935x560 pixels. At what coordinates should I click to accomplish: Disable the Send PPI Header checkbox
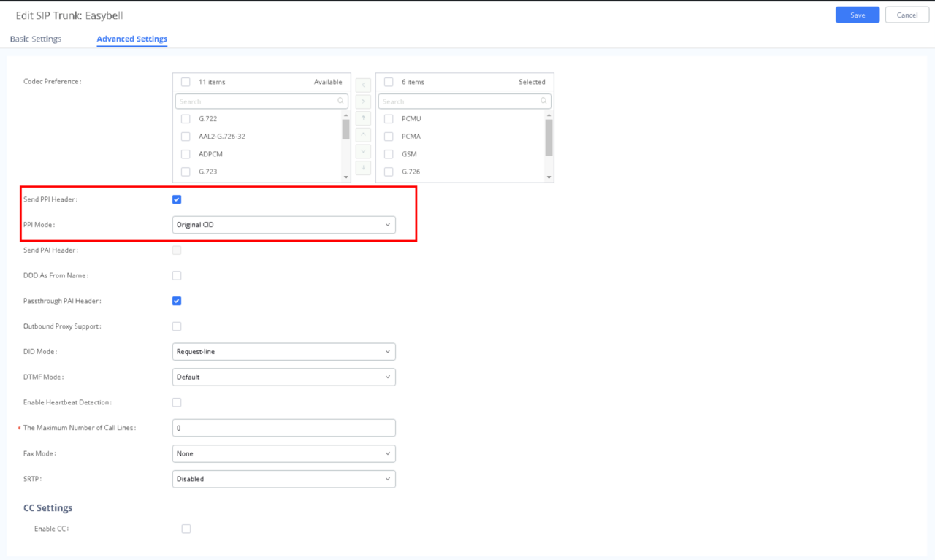tap(176, 199)
